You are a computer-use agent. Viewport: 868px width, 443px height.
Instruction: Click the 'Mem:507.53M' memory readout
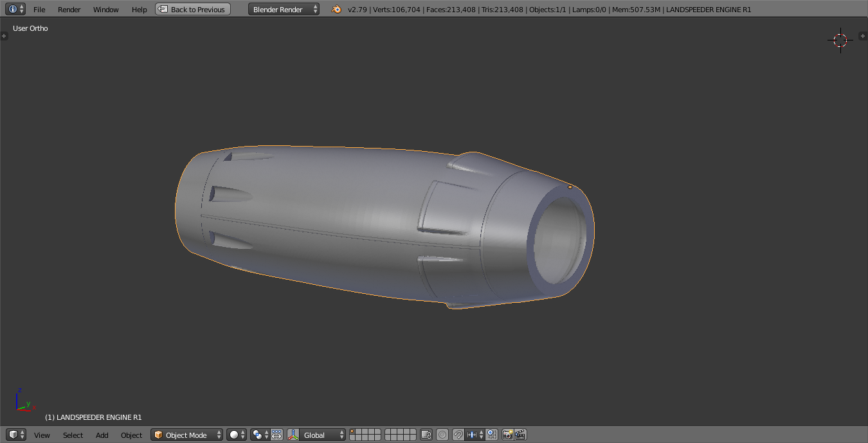pos(637,10)
